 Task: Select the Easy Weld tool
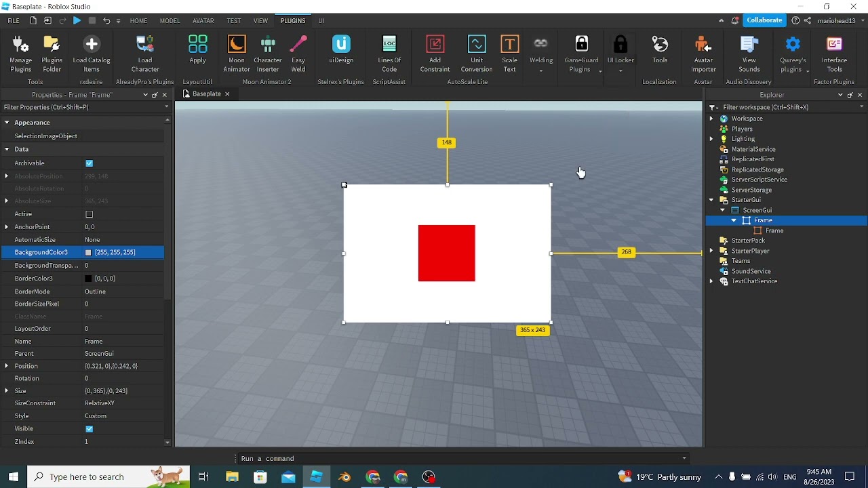coord(298,54)
